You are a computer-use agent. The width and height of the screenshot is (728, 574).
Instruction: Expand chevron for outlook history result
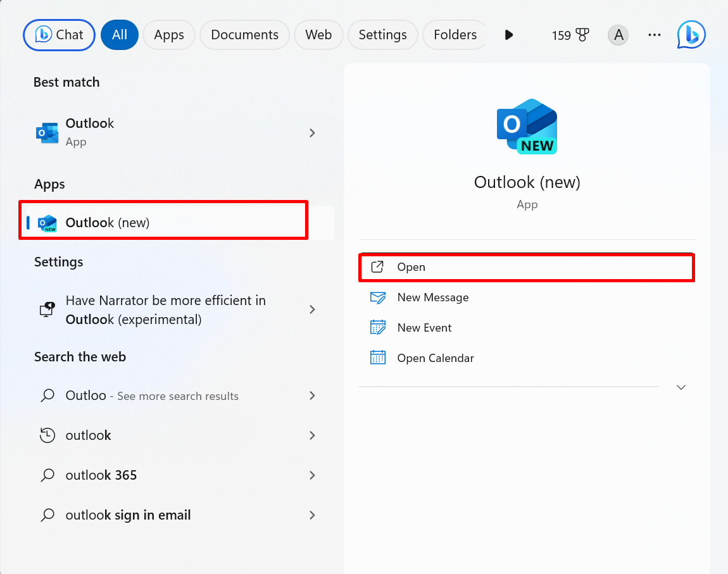(x=312, y=435)
